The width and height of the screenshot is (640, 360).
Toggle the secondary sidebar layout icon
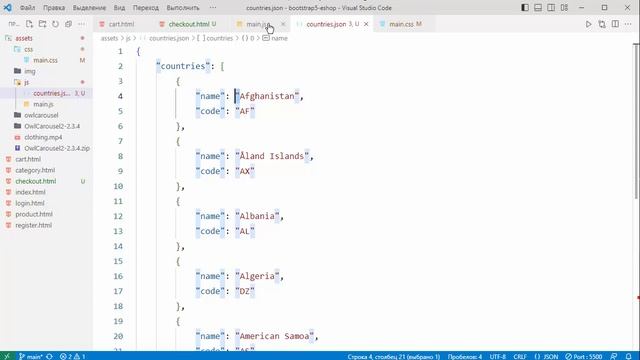551,8
